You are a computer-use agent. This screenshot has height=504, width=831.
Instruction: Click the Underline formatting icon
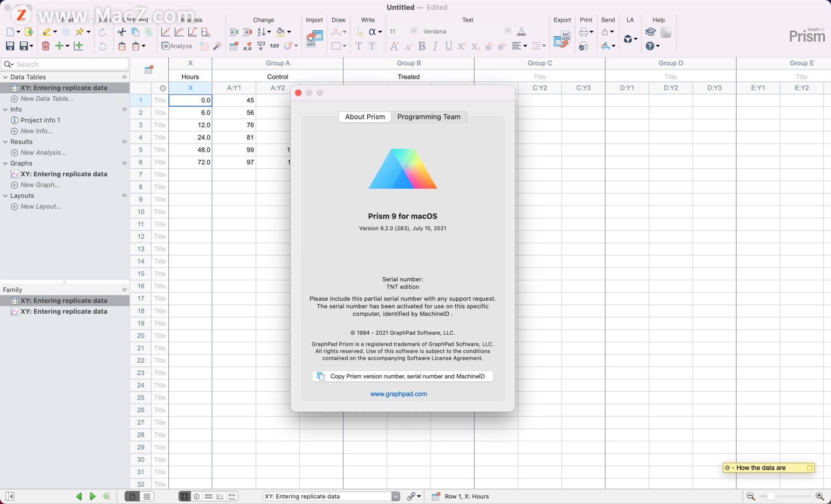449,46
